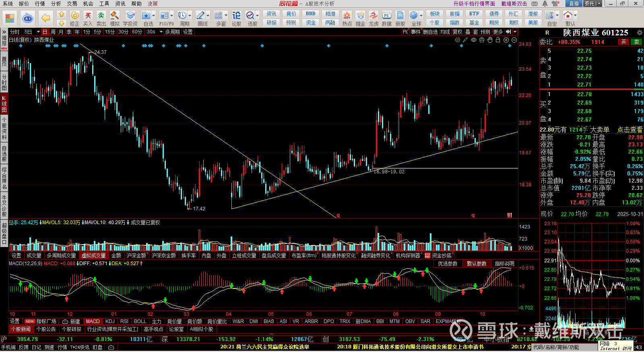Click 点击查看 link for large orders

(x=630, y=130)
